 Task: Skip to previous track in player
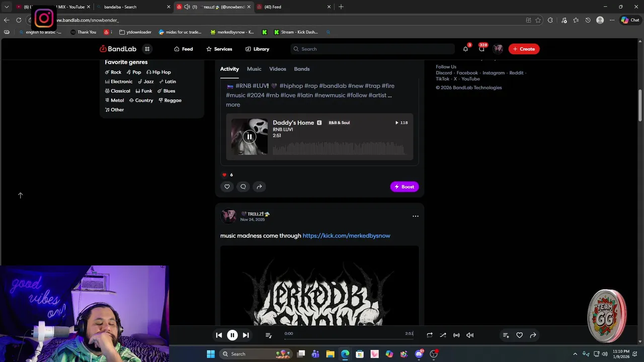click(x=219, y=335)
